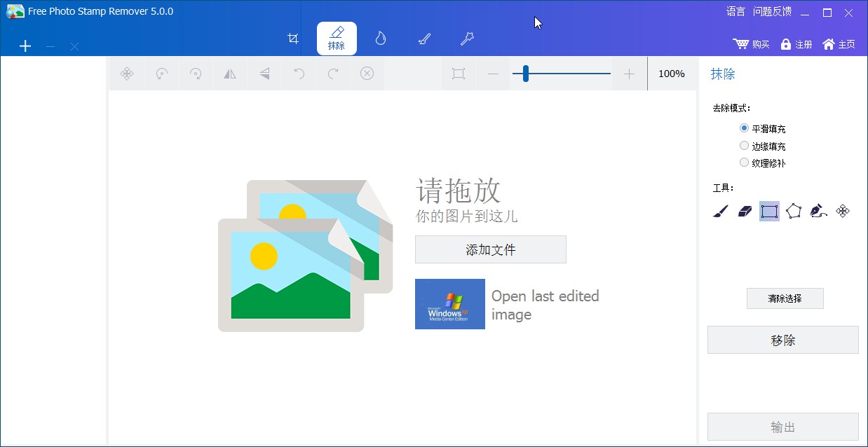Click the 添加文件 button
This screenshot has height=447, width=868.
coord(490,249)
